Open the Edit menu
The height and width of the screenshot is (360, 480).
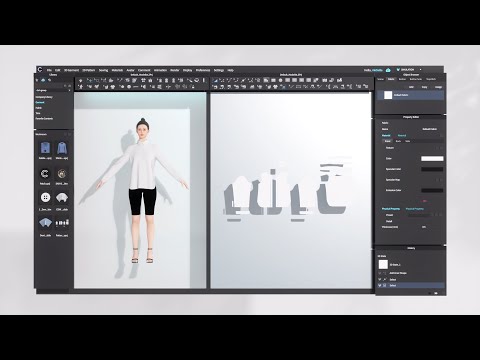58,70
